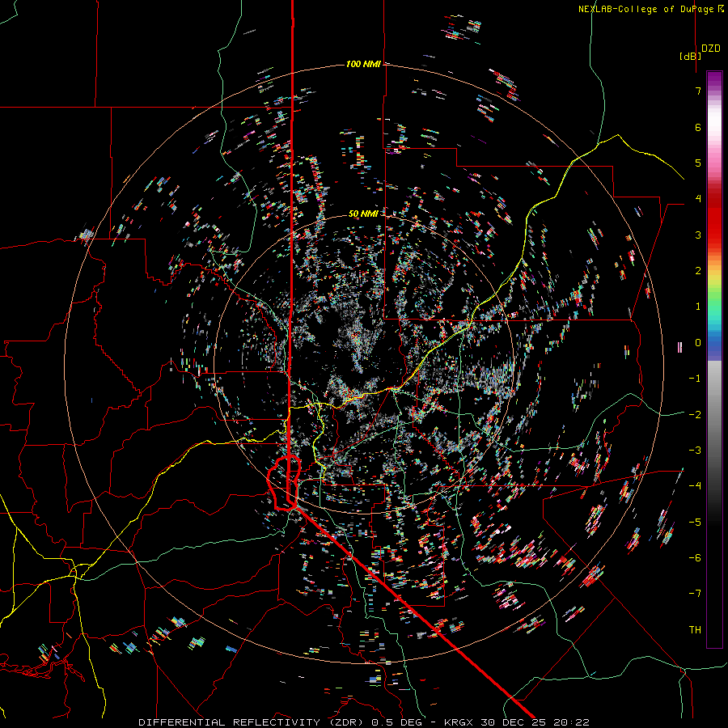
Task: Click the DZD product label above the legend
Action: [x=711, y=49]
